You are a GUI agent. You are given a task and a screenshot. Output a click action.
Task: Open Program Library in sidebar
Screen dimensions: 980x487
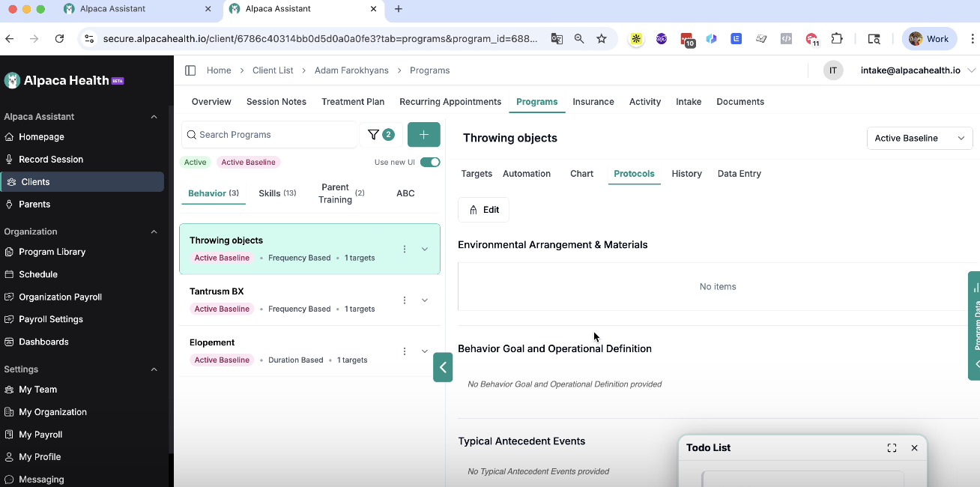coord(52,252)
